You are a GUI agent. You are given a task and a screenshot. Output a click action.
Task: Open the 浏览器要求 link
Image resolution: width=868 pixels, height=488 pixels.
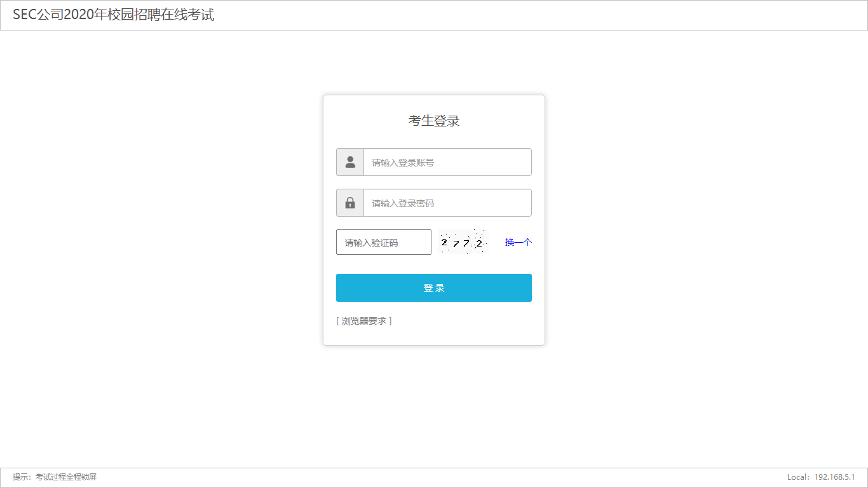(364, 321)
